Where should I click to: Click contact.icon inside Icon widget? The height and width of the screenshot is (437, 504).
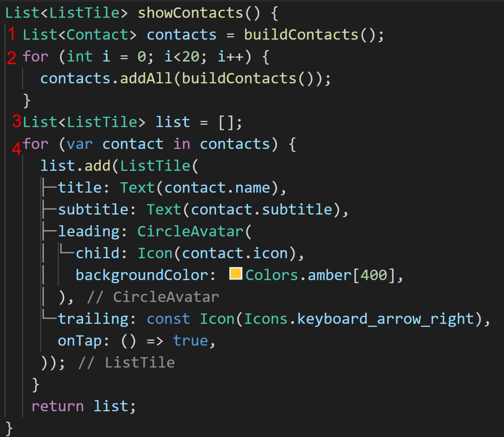pos(235,253)
